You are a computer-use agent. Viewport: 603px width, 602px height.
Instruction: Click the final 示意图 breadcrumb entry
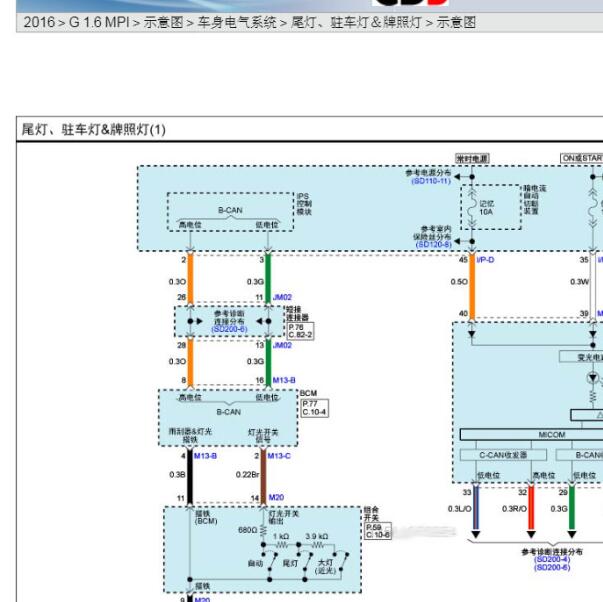[x=456, y=22]
